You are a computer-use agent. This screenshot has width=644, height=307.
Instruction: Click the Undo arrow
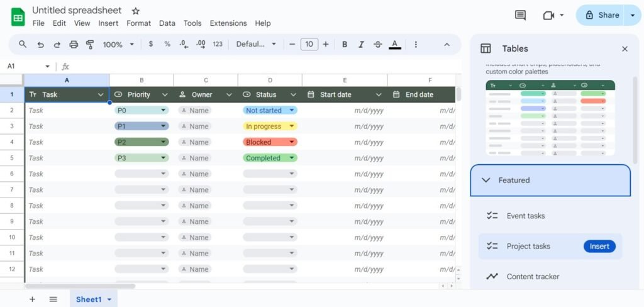coord(40,45)
